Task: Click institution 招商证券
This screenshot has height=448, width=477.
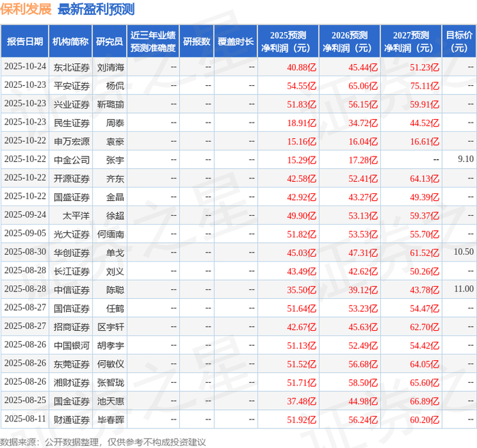Action: point(72,327)
